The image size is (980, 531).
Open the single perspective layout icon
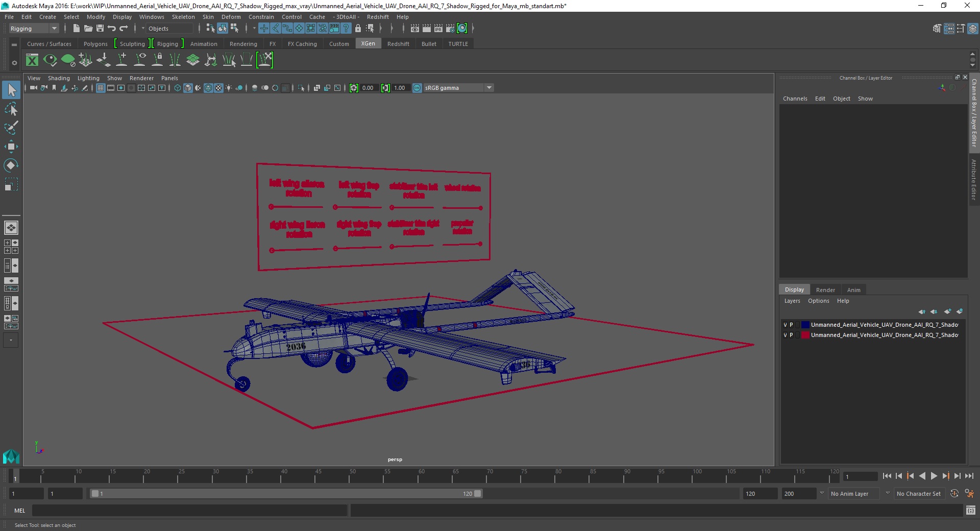(11, 228)
